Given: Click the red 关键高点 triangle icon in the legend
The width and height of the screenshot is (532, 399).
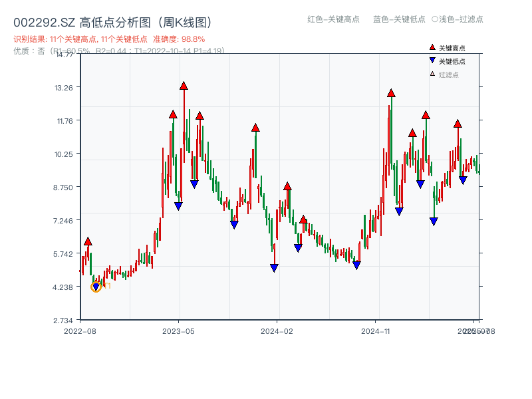Looking at the screenshot, I should [432, 48].
